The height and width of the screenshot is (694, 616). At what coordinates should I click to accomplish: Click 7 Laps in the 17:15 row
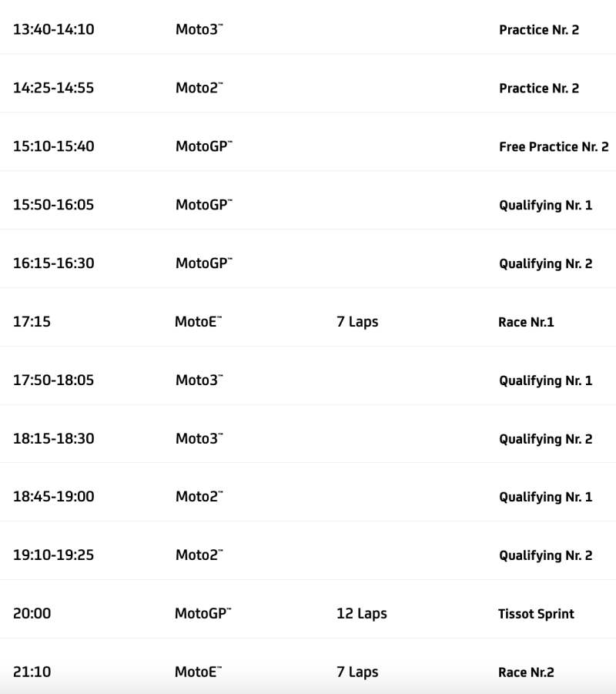point(357,322)
